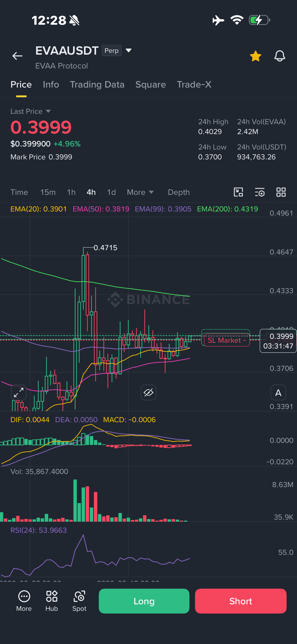Tap the EVAA Protocol subtitle
This screenshot has height=644, width=297.
tap(62, 66)
